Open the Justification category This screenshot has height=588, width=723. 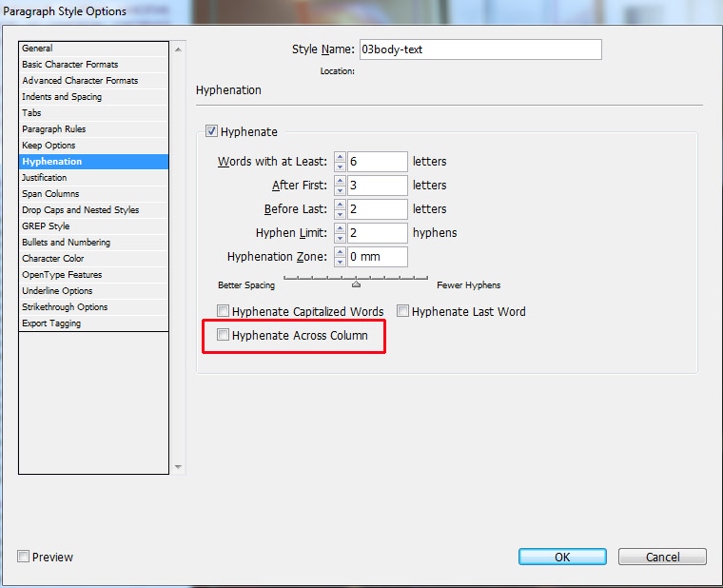click(93, 178)
